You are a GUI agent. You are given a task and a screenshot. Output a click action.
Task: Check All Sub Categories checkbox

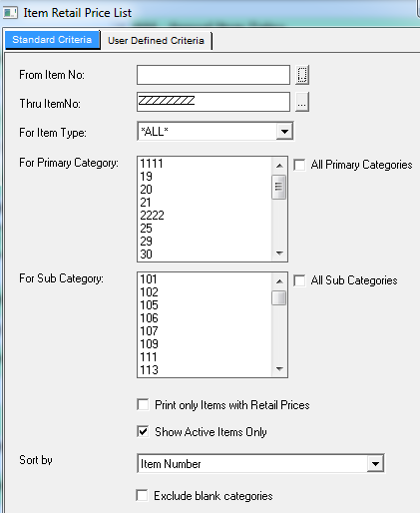point(299,280)
